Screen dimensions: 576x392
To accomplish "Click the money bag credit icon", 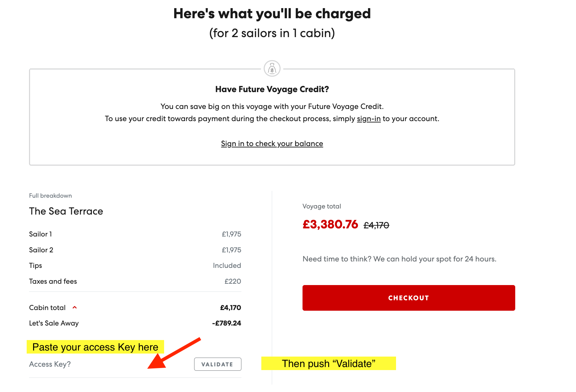I will 272,68.
